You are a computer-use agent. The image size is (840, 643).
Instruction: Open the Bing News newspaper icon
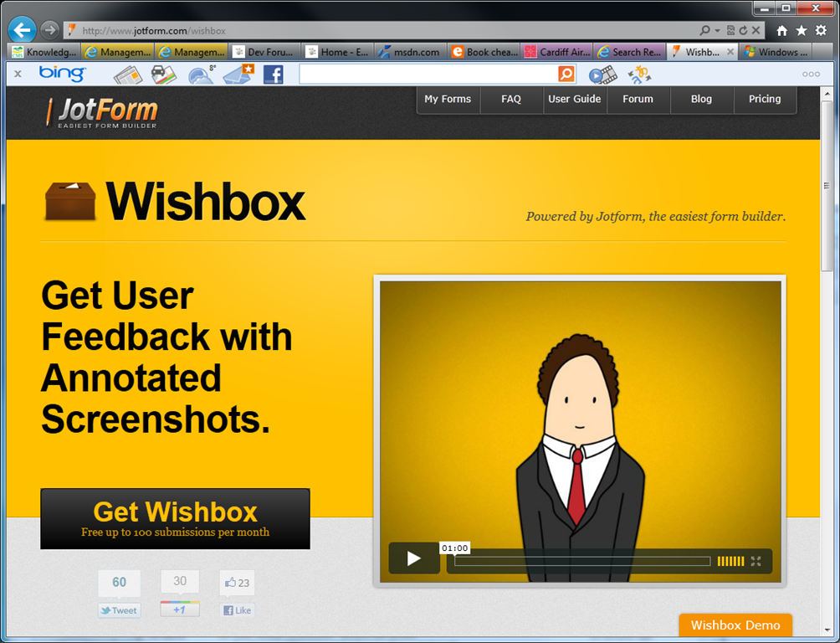coord(127,75)
